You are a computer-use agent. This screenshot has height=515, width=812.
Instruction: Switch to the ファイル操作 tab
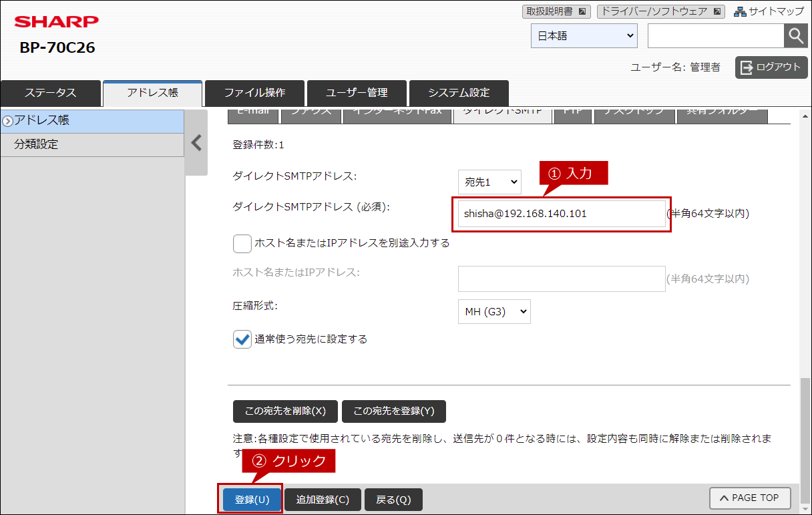(254, 93)
